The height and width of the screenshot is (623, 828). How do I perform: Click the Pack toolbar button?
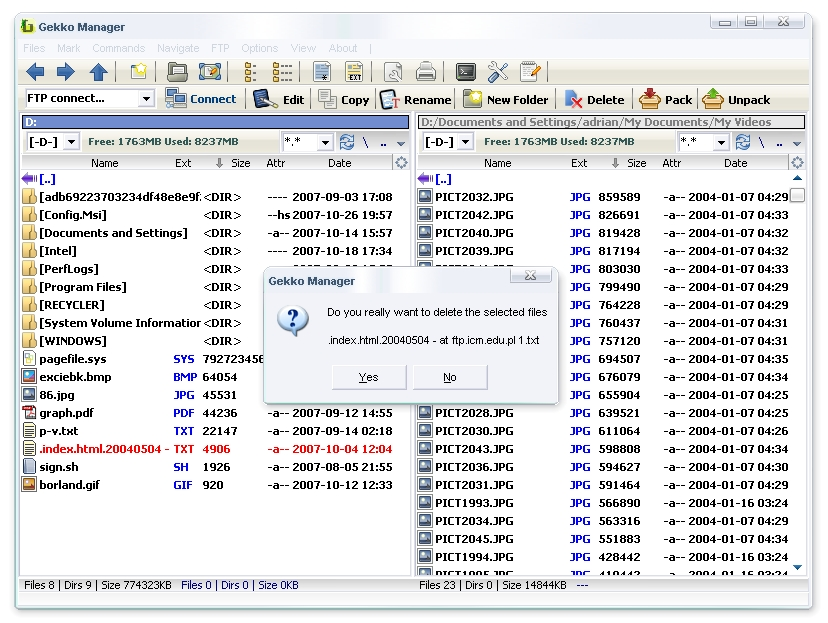click(665, 99)
